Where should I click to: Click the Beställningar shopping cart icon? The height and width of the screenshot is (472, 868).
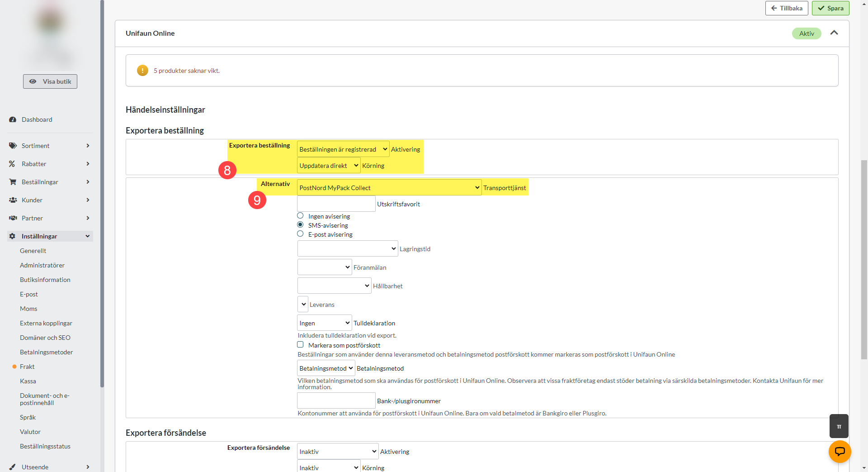click(13, 182)
